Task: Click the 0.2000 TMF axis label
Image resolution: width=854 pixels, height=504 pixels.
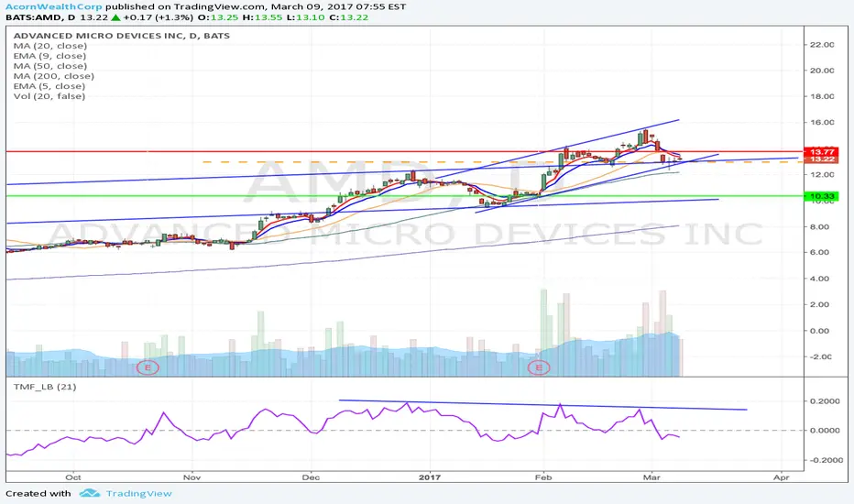Action: [x=825, y=401]
